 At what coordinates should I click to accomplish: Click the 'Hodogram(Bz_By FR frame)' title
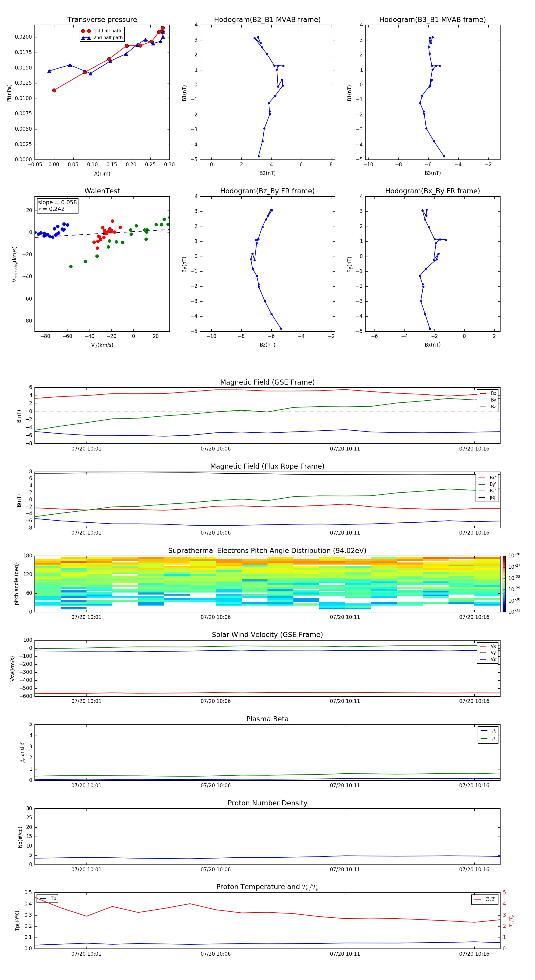pos(267,191)
